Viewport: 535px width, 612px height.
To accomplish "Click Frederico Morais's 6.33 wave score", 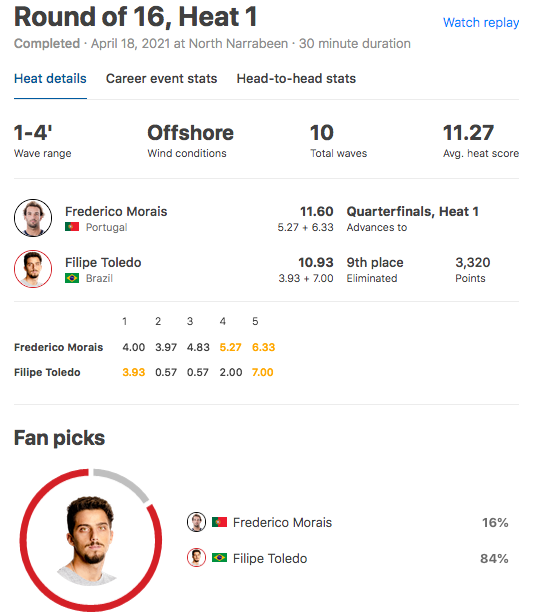I will point(263,347).
